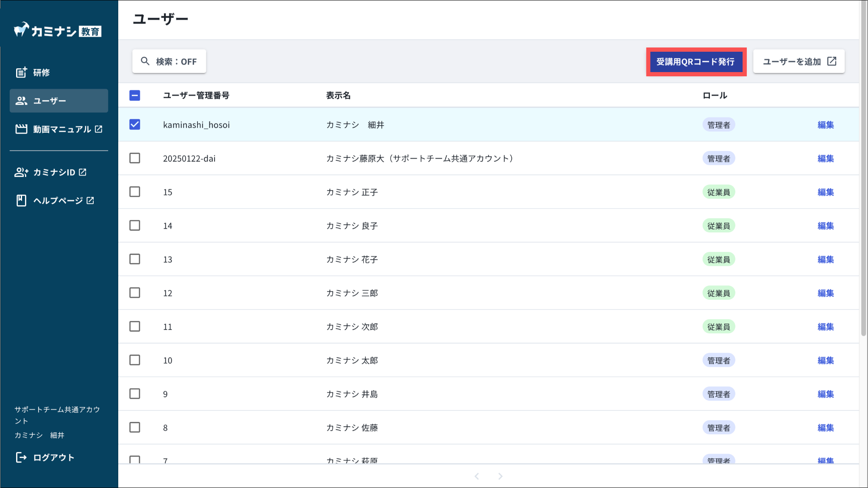868x488 pixels.
Task: Click 編集 for カミナシ 正子
Action: click(826, 192)
